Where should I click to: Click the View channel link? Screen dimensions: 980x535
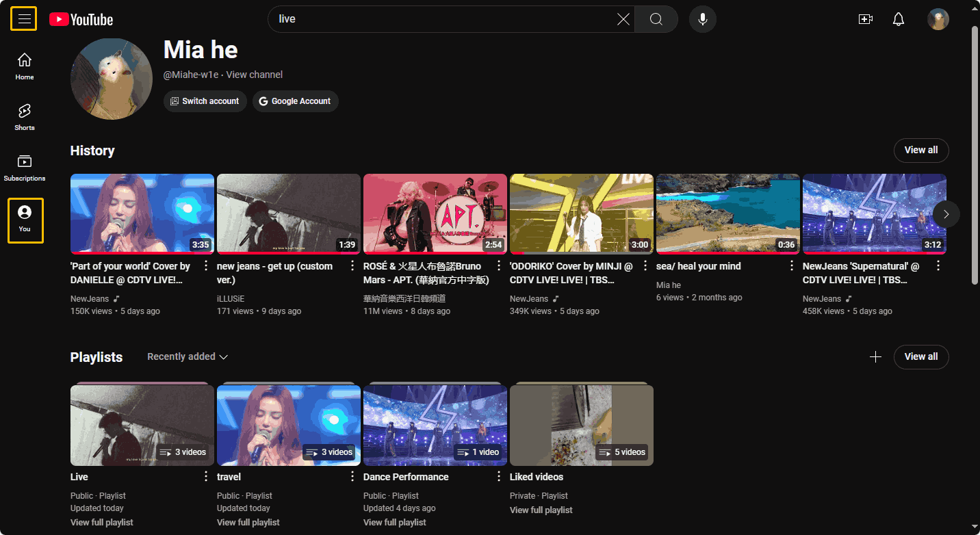(x=254, y=75)
